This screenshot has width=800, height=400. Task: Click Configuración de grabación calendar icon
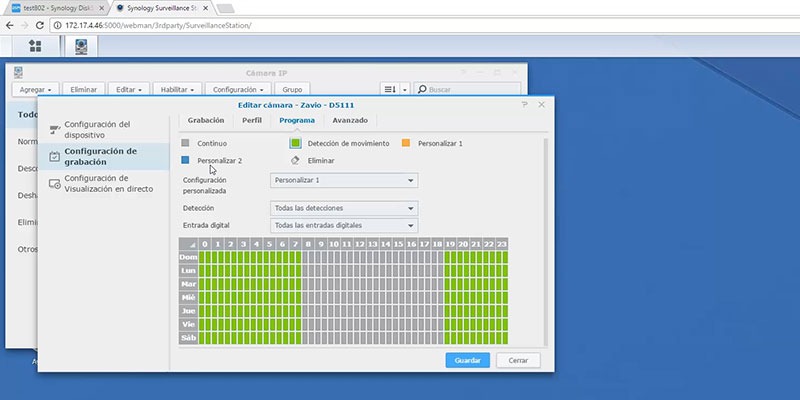[55, 157]
